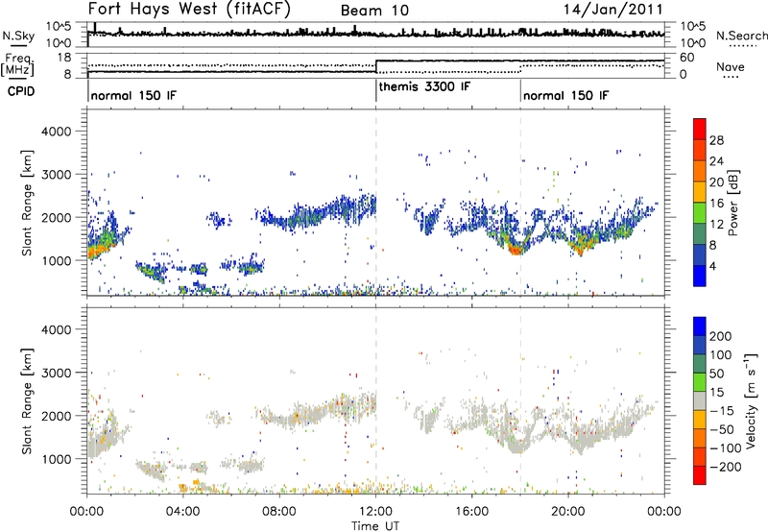
Task: Select the 'Beam 10' label
Action: click(x=374, y=11)
